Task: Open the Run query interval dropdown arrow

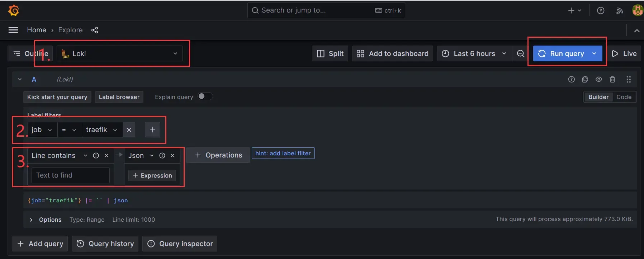Action: (x=595, y=53)
